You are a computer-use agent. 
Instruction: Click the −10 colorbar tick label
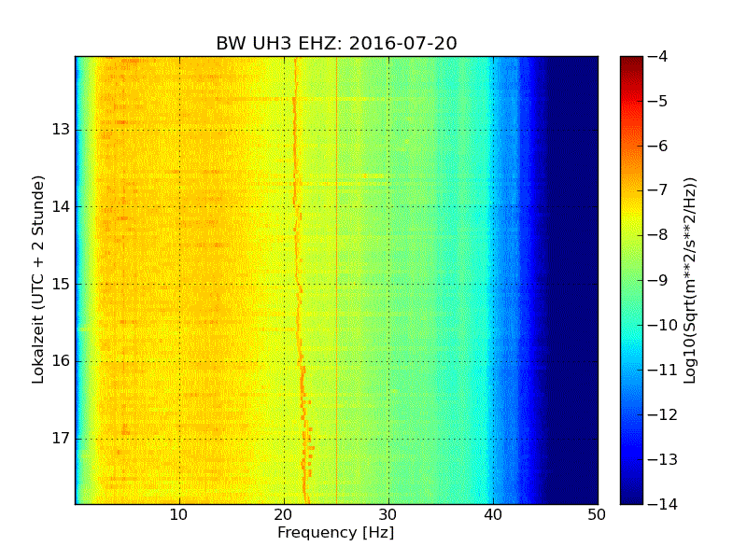coord(663,325)
